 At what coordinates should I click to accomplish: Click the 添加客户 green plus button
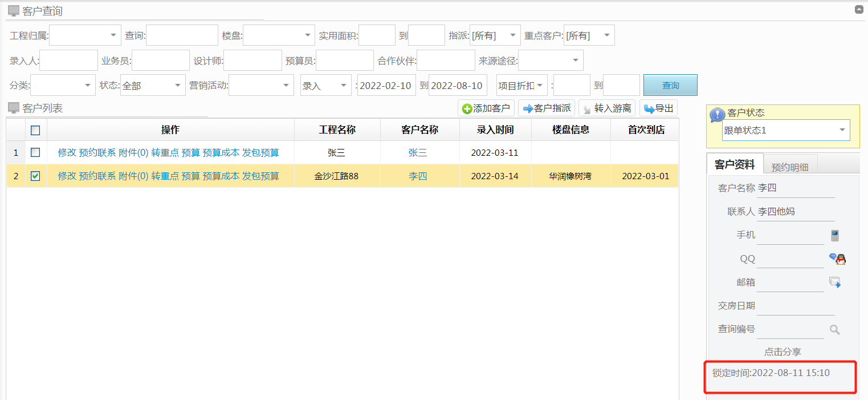[x=486, y=108]
